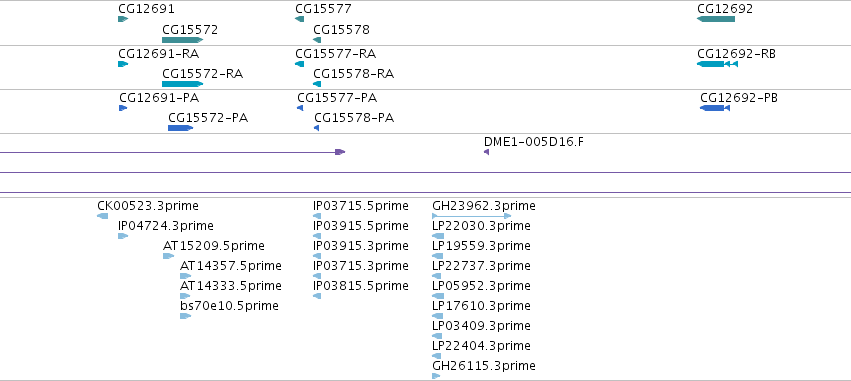Click the CG12692 gene arrow glyph
The image size is (851, 381).
716,19
